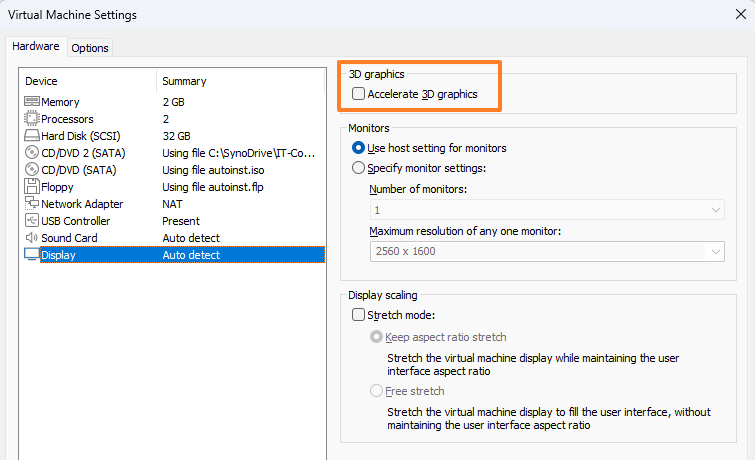The height and width of the screenshot is (460, 755).
Task: Select the USB Controller icon
Action: [x=32, y=221]
